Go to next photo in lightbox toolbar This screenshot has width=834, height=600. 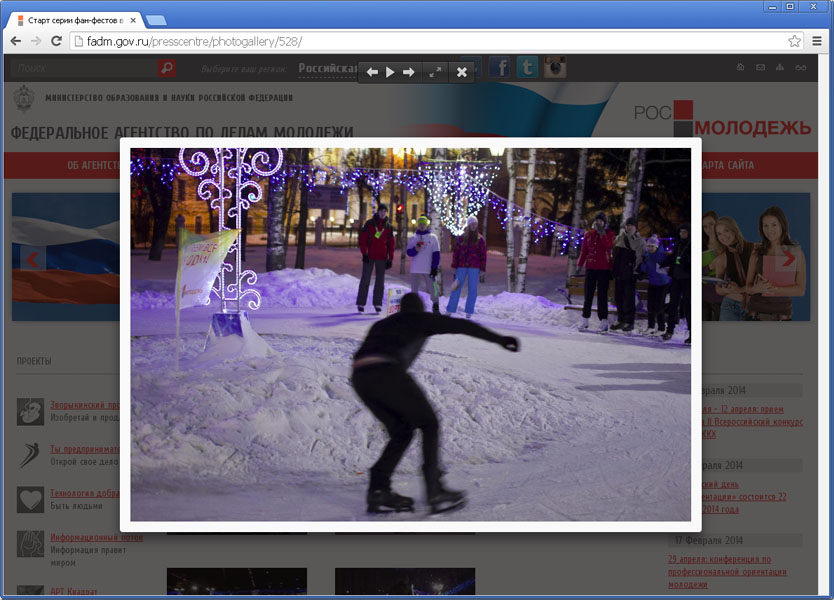click(408, 72)
